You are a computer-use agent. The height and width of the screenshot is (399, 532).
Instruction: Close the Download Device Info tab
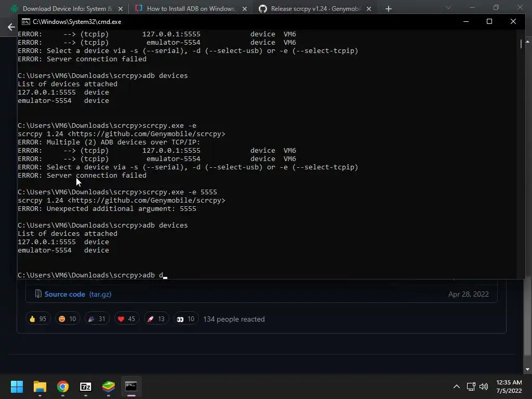(121, 9)
